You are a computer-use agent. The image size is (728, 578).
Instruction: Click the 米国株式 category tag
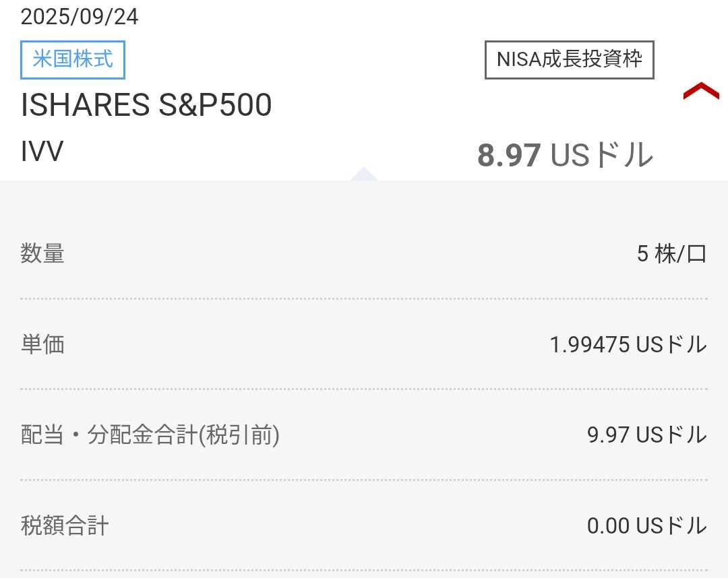click(x=73, y=59)
